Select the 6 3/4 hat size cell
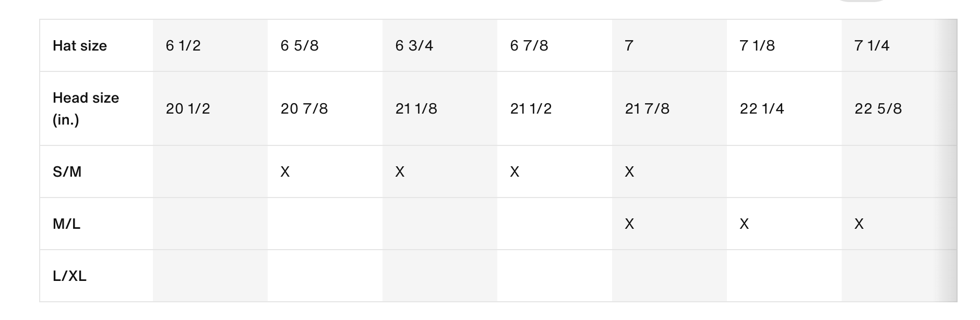This screenshot has width=980, height=320. 414,46
